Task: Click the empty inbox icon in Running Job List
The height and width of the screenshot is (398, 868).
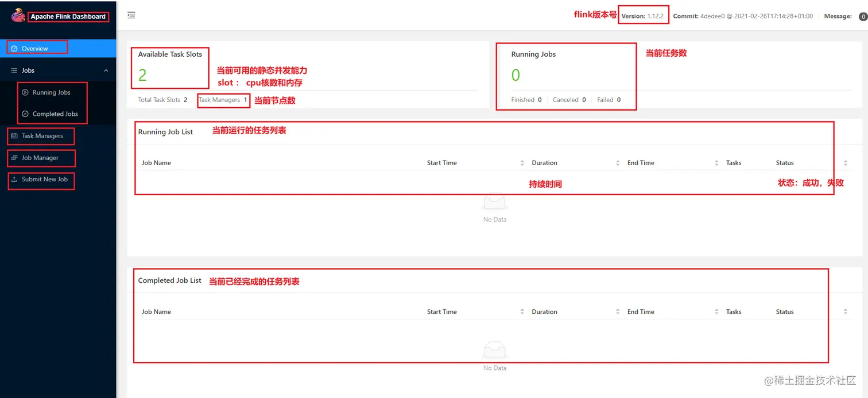Action: [495, 202]
